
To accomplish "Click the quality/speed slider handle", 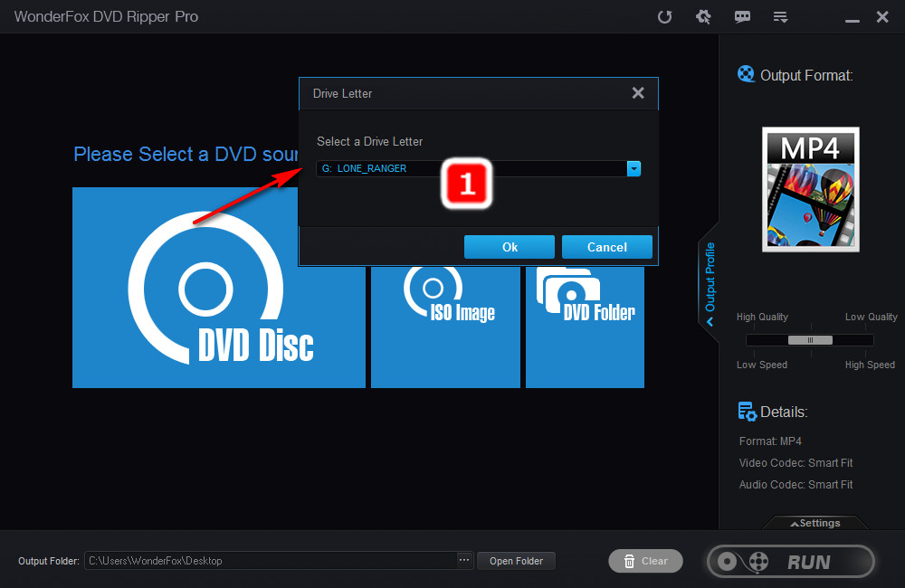I will pyautogui.click(x=810, y=340).
